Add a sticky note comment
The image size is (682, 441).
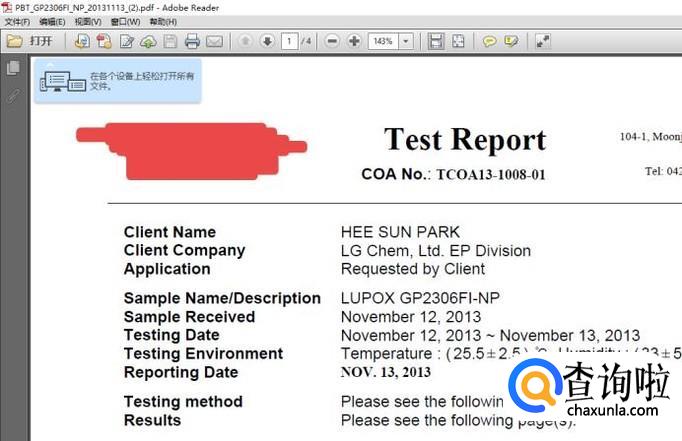pyautogui.click(x=489, y=41)
